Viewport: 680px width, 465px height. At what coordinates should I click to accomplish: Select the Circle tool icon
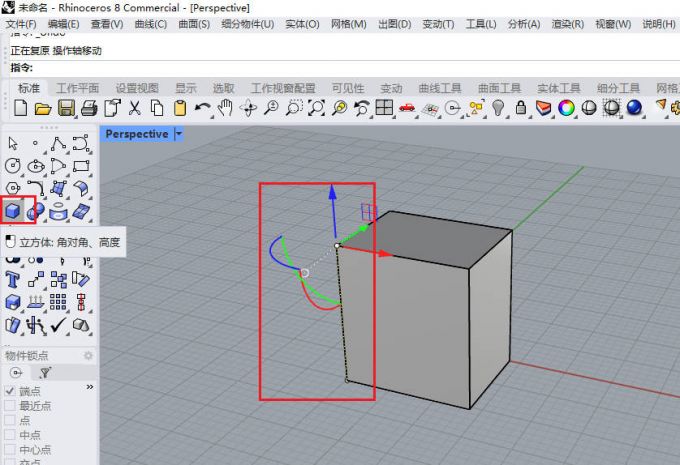[x=13, y=166]
